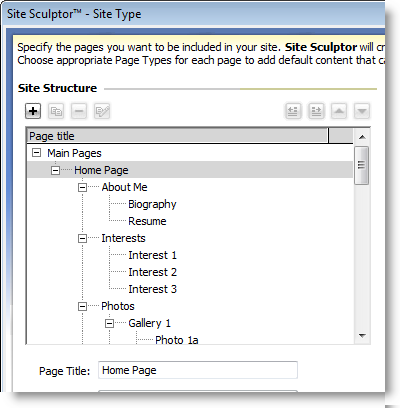Screen dimensions: 400x408
Task: Click the tree scrollbar down arrow
Action: [362, 336]
